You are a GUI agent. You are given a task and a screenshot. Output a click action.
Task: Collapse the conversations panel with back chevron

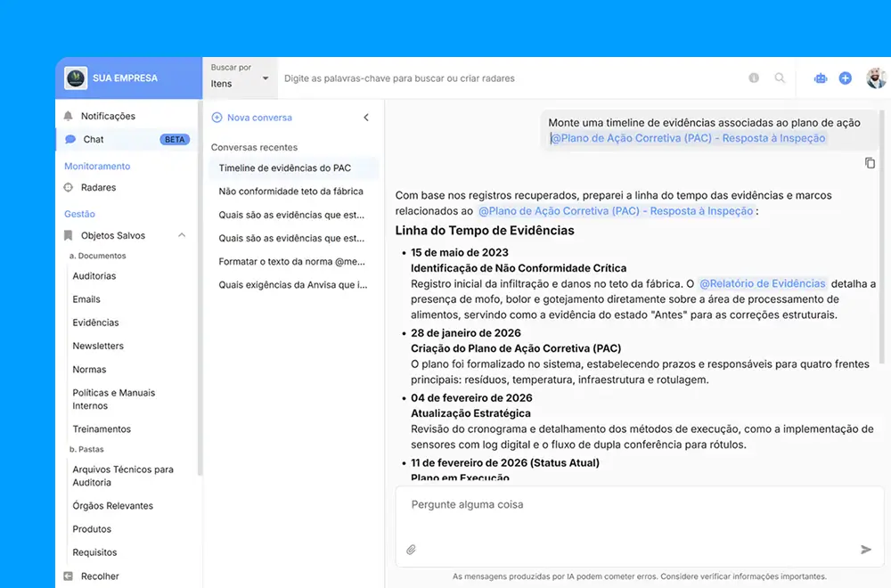366,118
